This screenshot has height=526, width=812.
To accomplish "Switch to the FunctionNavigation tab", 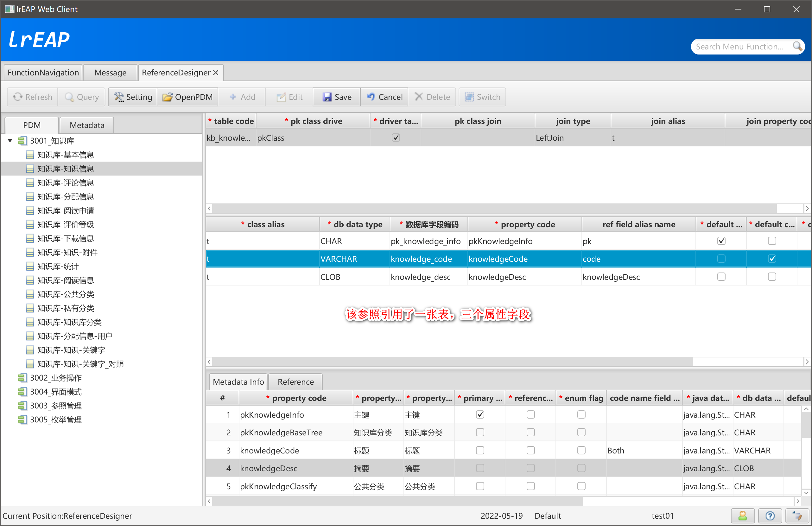I will (x=43, y=72).
